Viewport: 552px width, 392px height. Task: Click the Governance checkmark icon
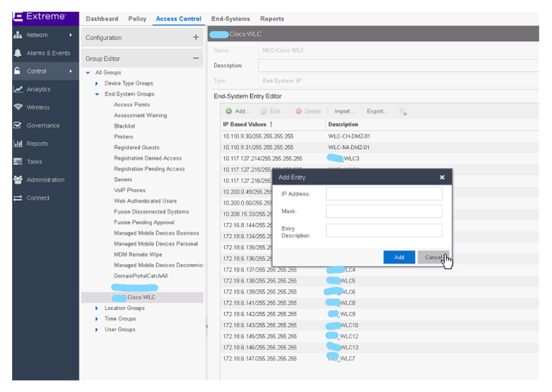(x=18, y=126)
